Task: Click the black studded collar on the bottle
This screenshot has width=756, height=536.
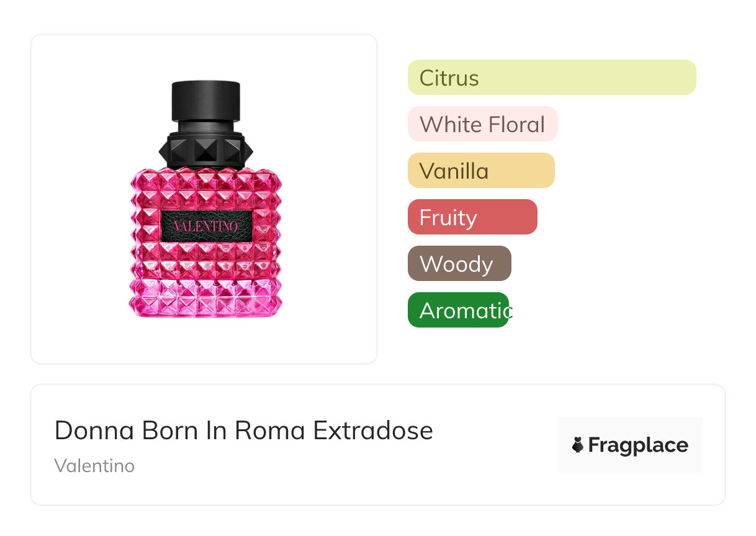Action: point(205,150)
